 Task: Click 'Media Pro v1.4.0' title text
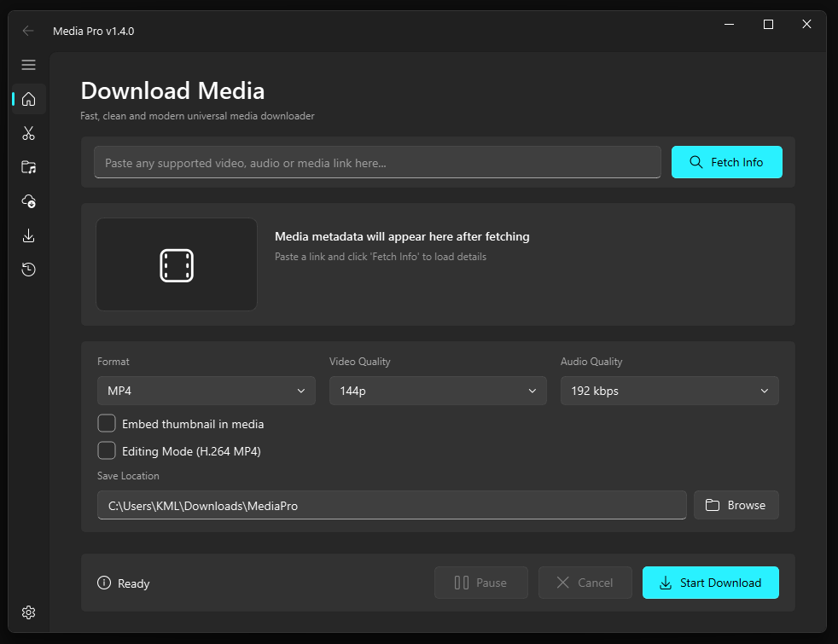[x=94, y=31]
